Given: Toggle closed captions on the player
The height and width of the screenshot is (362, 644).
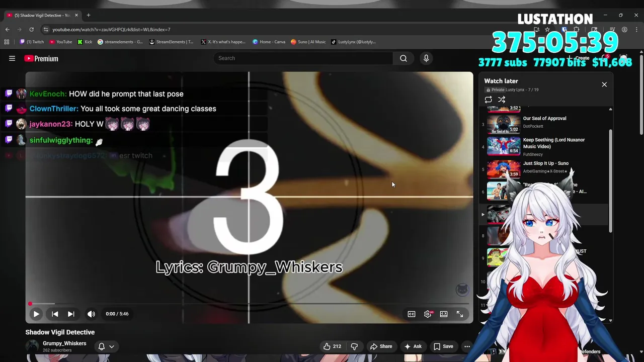Looking at the screenshot, I should click(x=412, y=314).
